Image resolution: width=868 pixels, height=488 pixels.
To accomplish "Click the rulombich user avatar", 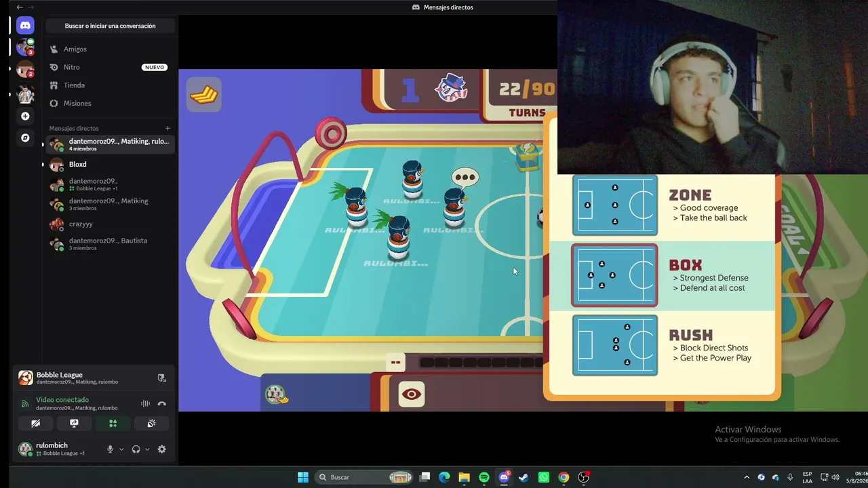I will click(25, 449).
